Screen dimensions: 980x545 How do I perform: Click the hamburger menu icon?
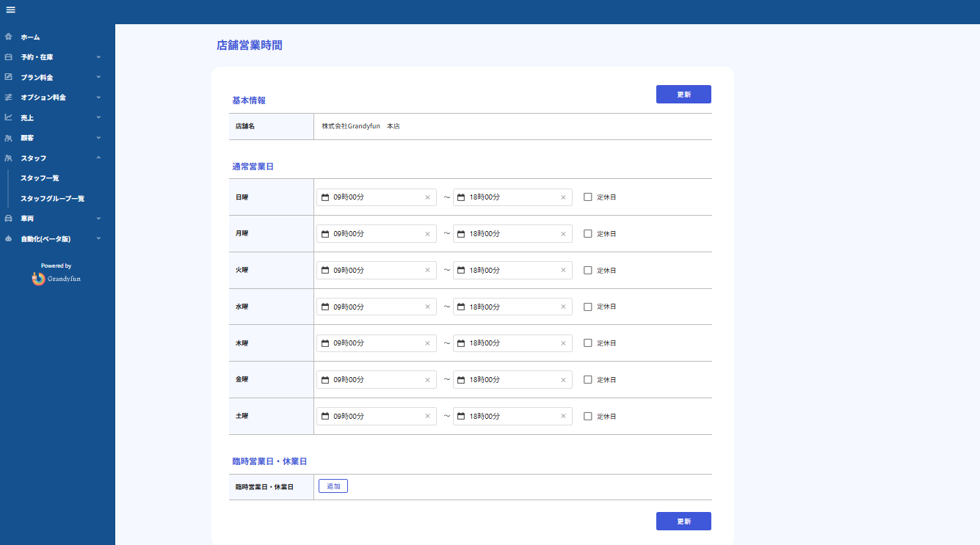(x=10, y=10)
